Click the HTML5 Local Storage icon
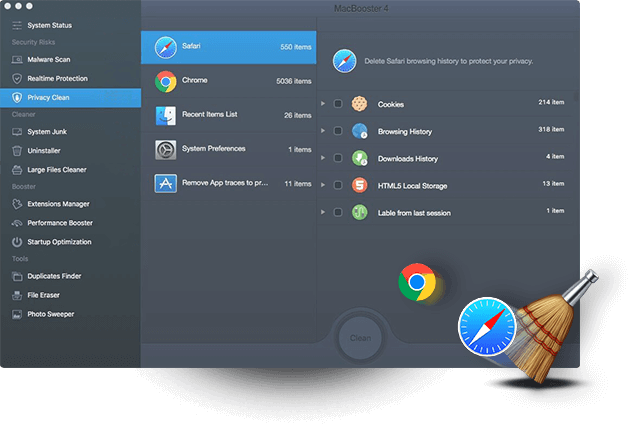Image resolution: width=629 pixels, height=431 pixels. pos(359,185)
